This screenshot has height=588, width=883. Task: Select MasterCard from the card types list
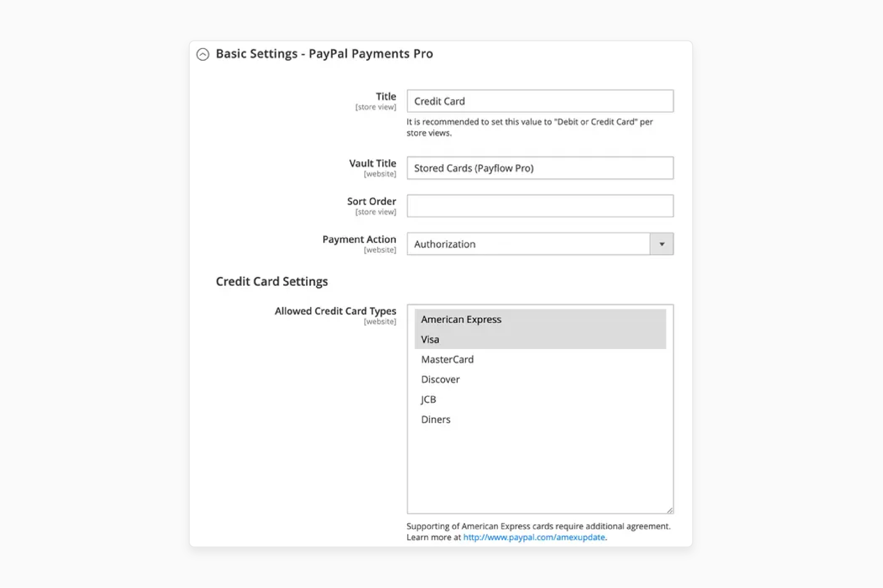click(447, 359)
